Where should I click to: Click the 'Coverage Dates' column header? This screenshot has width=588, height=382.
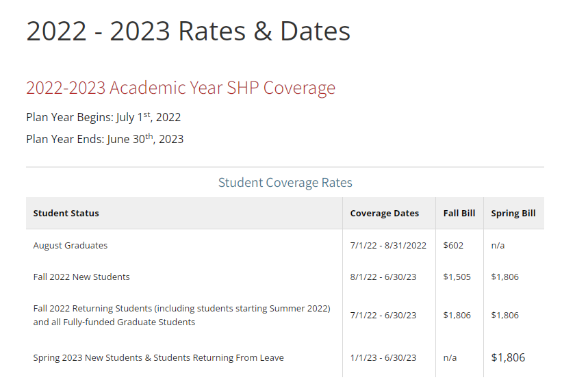[385, 214]
